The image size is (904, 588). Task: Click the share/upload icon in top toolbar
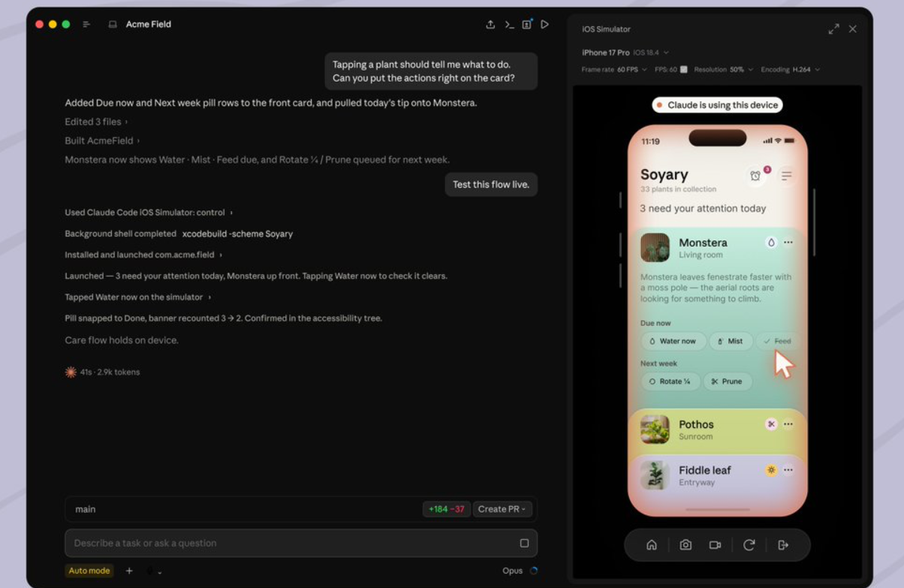pyautogui.click(x=490, y=24)
